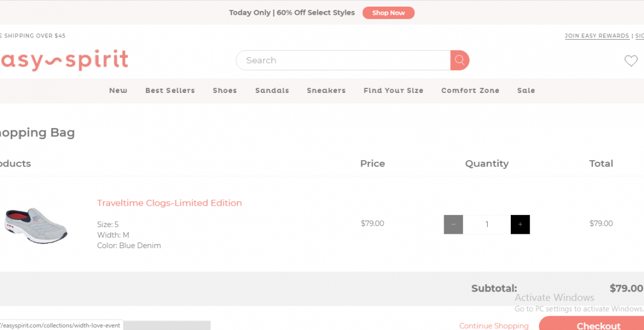The width and height of the screenshot is (644, 330).
Task: Select the Shoes navigation item
Action: click(x=225, y=91)
